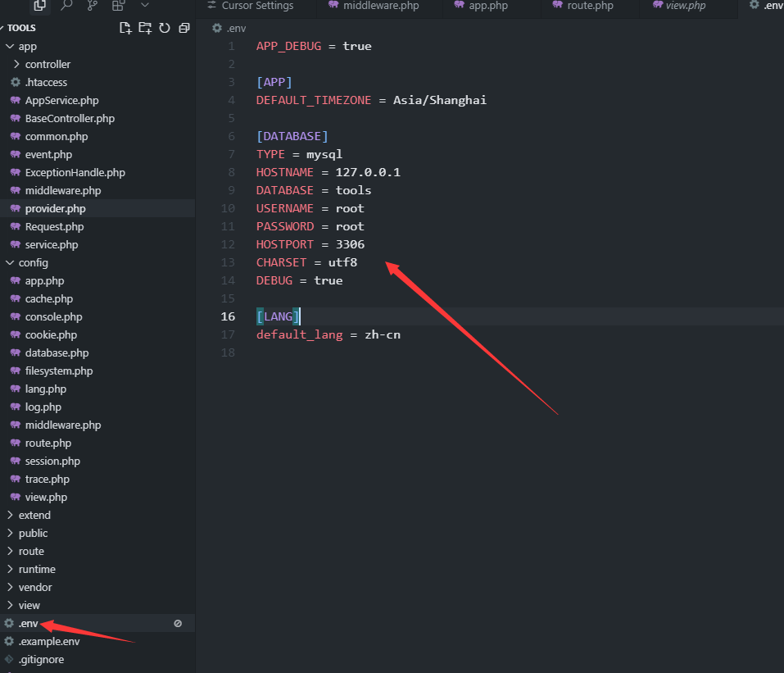Image resolution: width=784 pixels, height=673 pixels.
Task: Open database.php in config folder
Action: (57, 353)
